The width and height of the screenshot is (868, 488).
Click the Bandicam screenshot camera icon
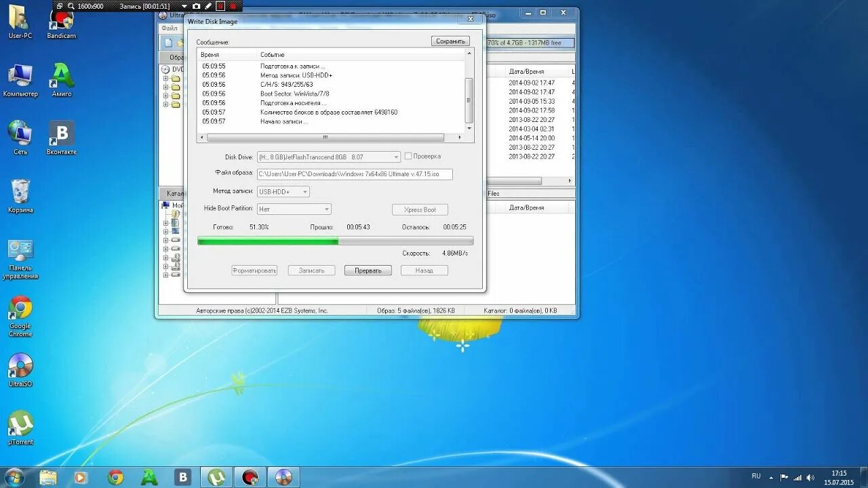tap(197, 6)
